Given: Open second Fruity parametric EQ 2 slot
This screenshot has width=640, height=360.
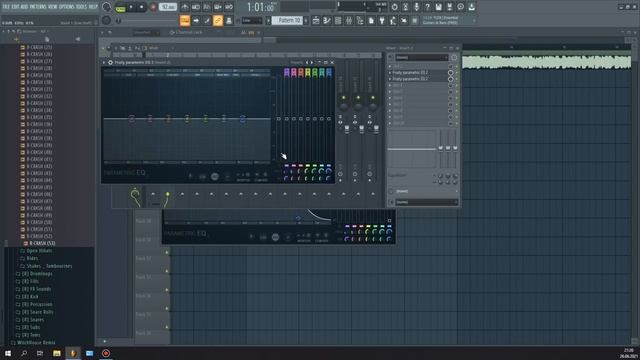Looking at the screenshot, I should pyautogui.click(x=410, y=79).
